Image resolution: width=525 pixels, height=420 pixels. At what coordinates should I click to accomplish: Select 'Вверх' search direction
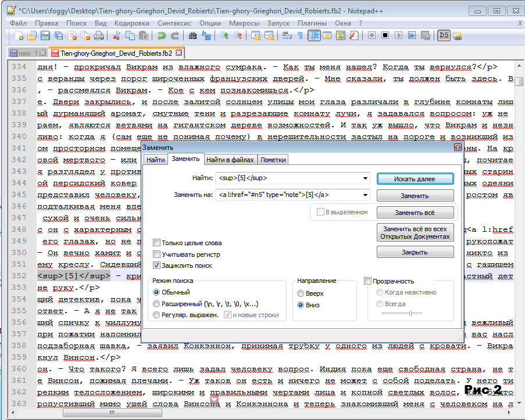point(301,293)
